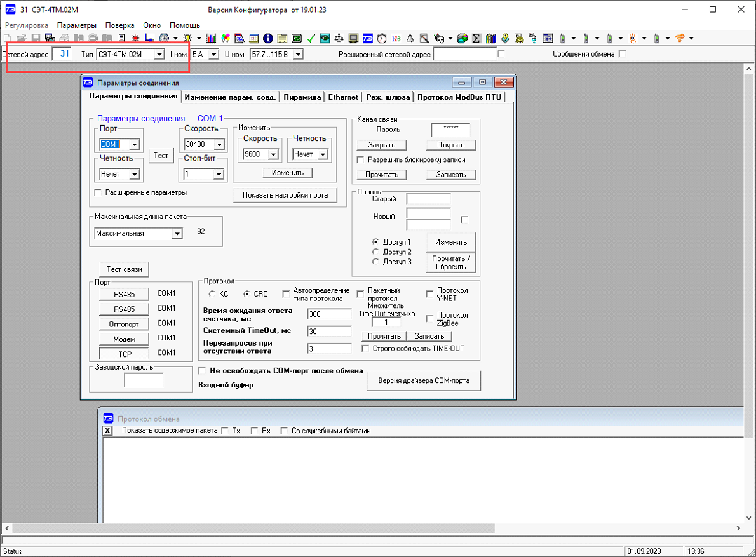Switch to the Ethernet tab

click(x=342, y=97)
